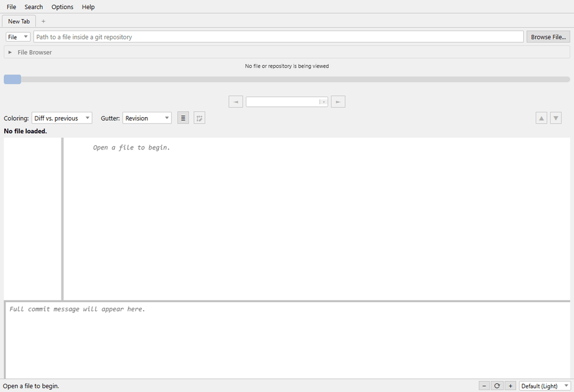Jump to previous change with up arrow
Viewport: 574px width, 392px height.
tap(541, 118)
